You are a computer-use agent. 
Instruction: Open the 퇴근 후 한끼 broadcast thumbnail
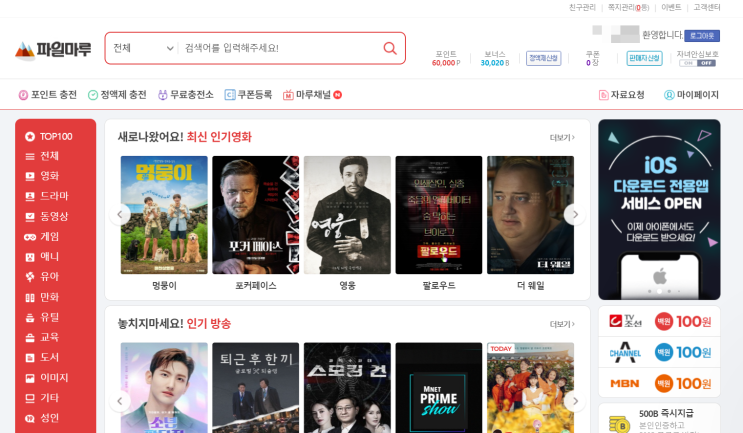click(x=255, y=388)
